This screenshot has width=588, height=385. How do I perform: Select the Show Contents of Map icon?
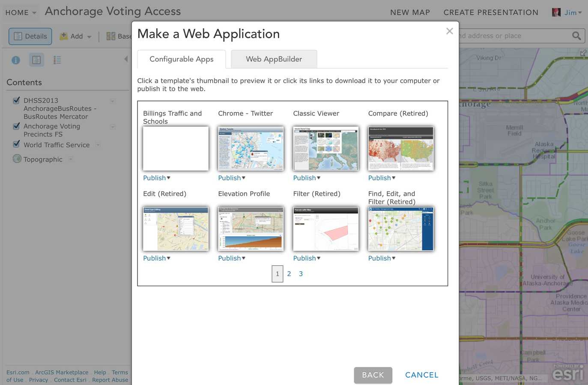tap(36, 60)
